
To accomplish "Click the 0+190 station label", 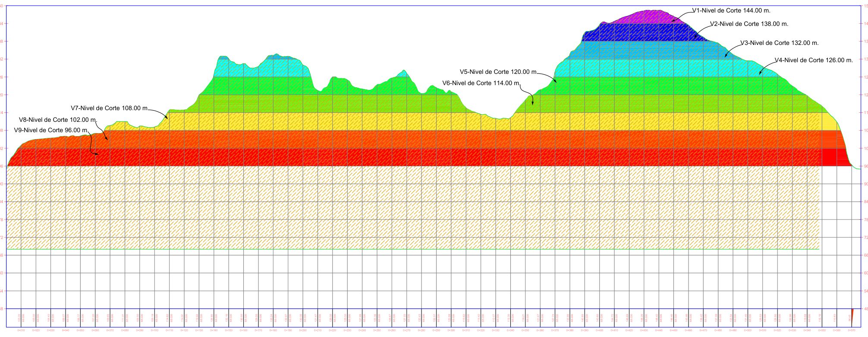I will (x=288, y=330).
